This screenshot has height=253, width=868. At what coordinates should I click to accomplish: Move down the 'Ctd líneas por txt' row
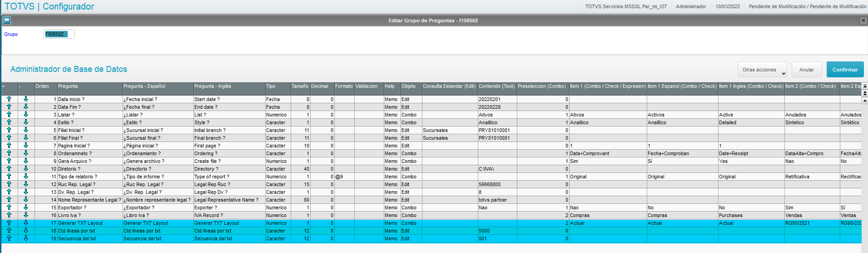pos(26,230)
